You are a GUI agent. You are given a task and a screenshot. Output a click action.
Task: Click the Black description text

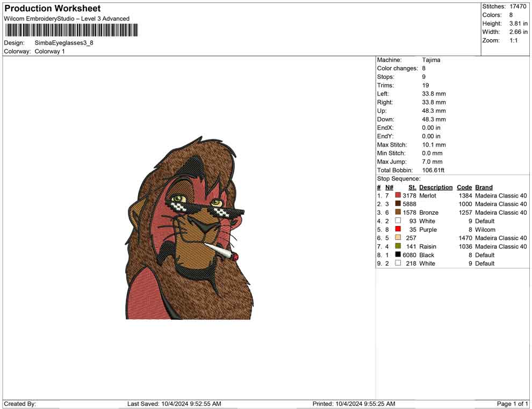[x=427, y=255]
